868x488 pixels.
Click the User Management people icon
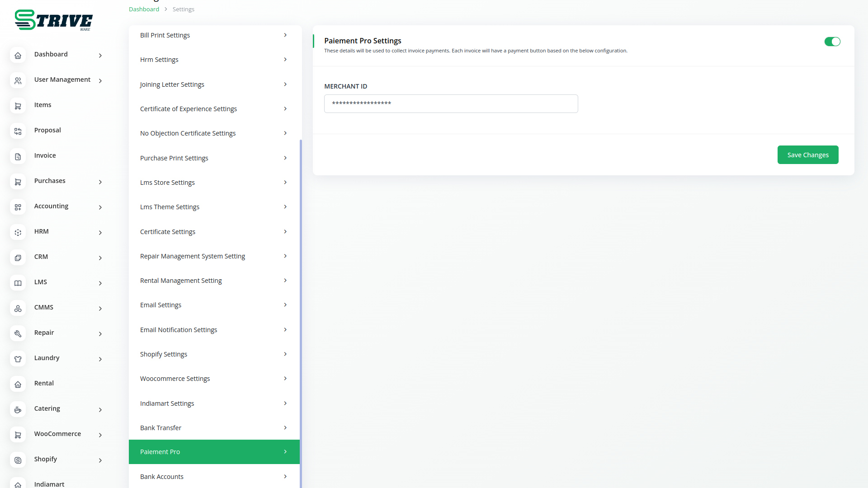pyautogui.click(x=18, y=81)
